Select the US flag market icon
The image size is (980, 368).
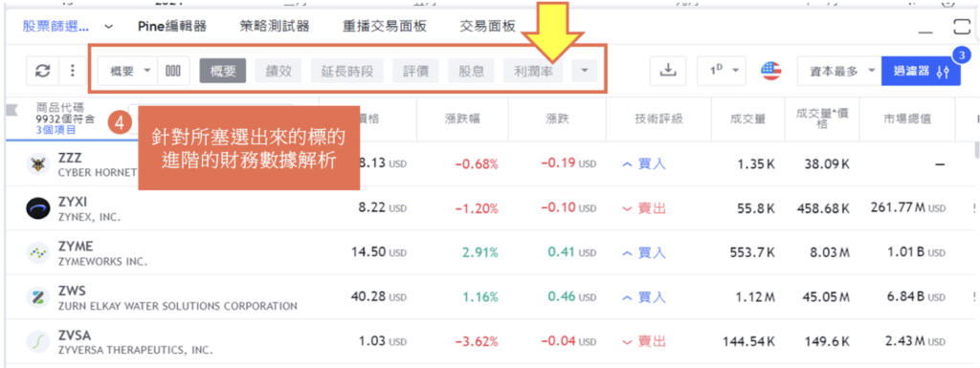pos(771,71)
